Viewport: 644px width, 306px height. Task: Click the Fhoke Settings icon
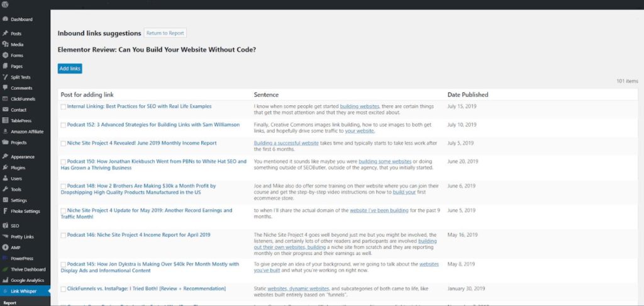pos(5,211)
